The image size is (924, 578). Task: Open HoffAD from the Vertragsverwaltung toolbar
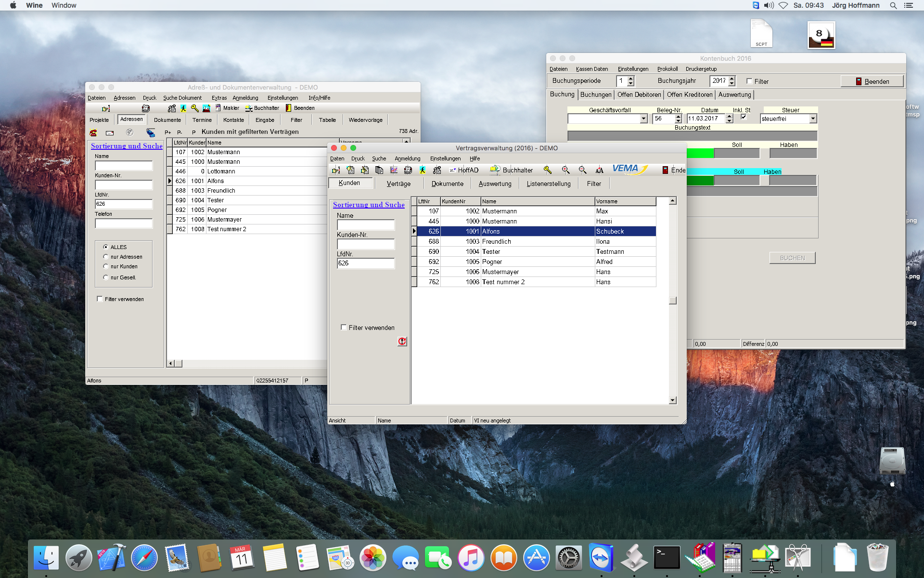point(464,170)
